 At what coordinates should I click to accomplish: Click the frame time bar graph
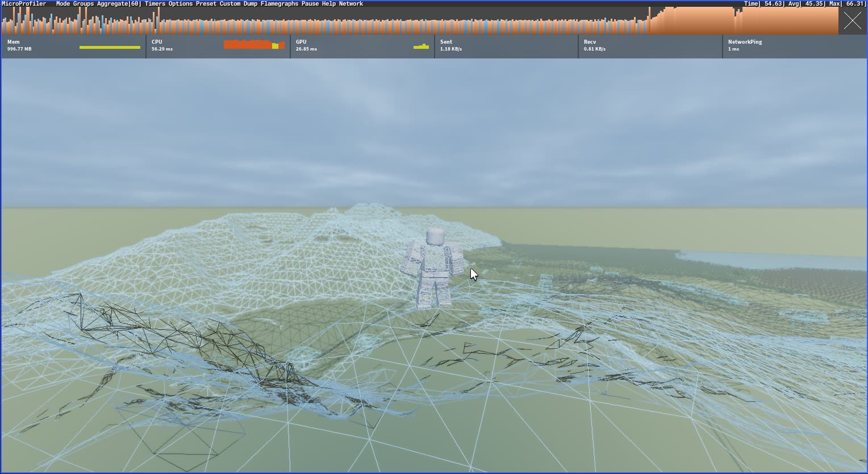coord(420,21)
